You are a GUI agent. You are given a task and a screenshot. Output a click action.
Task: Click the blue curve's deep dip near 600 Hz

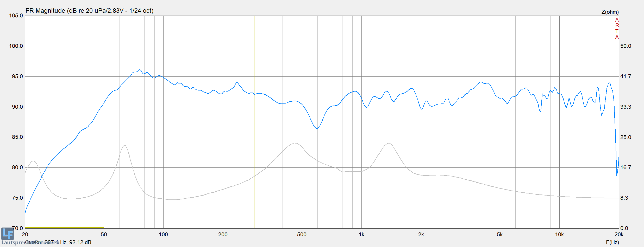click(317, 128)
